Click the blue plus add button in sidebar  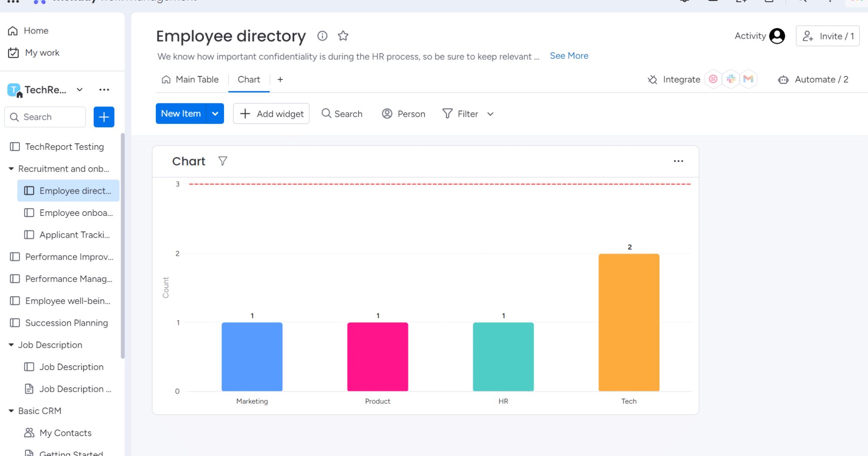(104, 117)
